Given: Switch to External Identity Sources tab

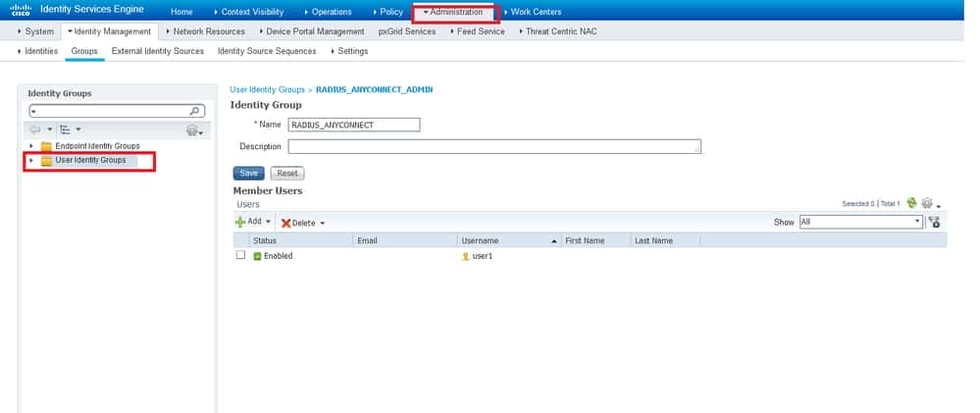Looking at the screenshot, I should click(158, 51).
